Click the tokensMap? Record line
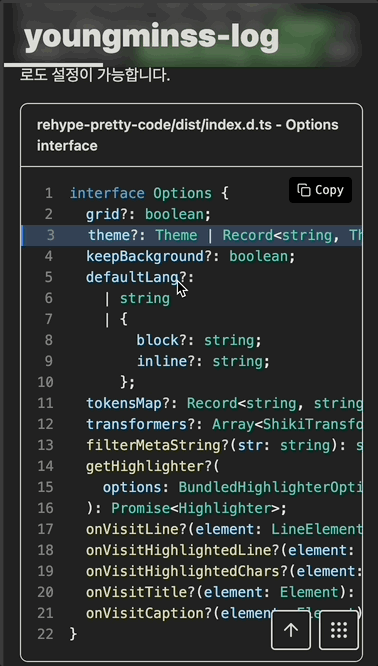Screen dimensions: 378x666 pyautogui.click(x=224, y=404)
